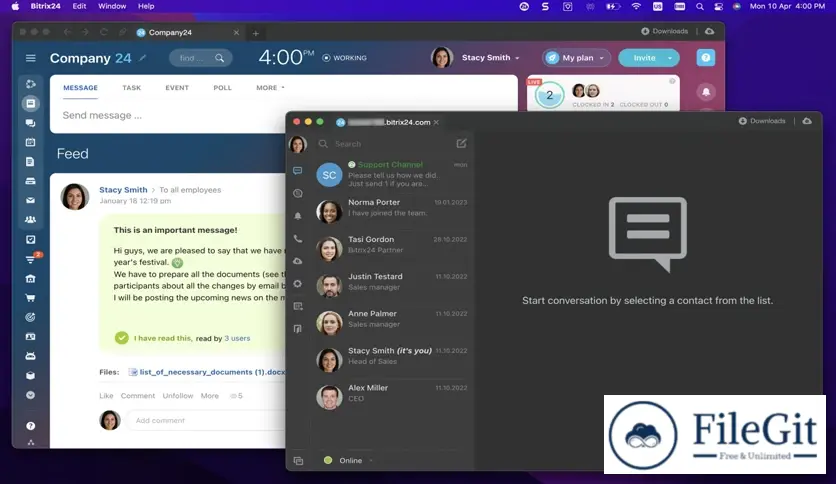The height and width of the screenshot is (484, 836).
Task: Open the shopping cart icon in left sidebar
Action: click(30, 298)
